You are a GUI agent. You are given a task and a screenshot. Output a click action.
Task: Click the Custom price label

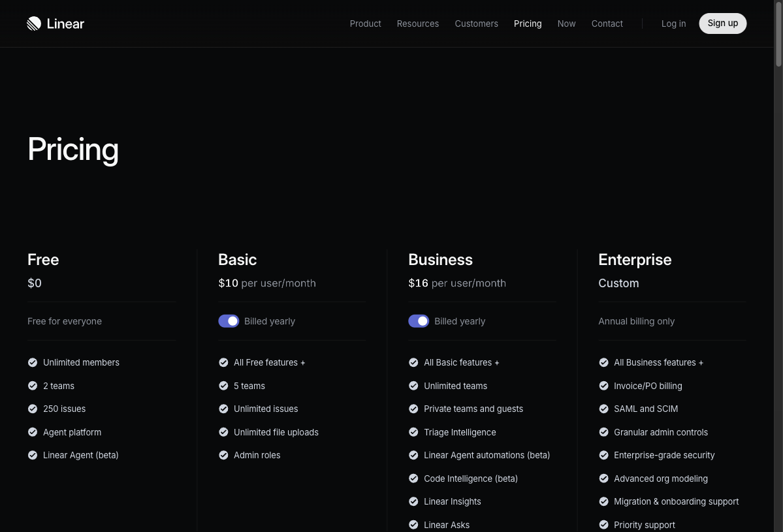tap(618, 283)
